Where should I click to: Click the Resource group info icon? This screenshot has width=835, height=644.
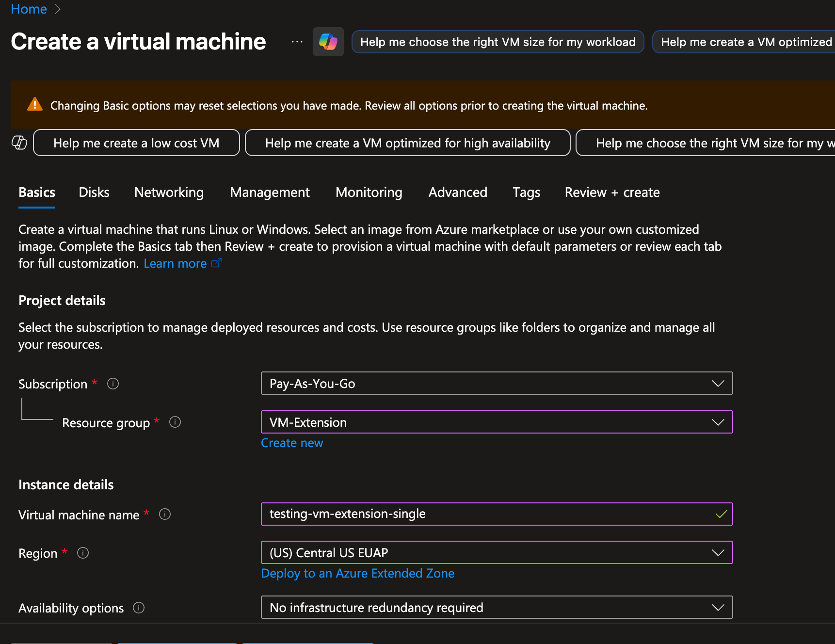point(175,422)
